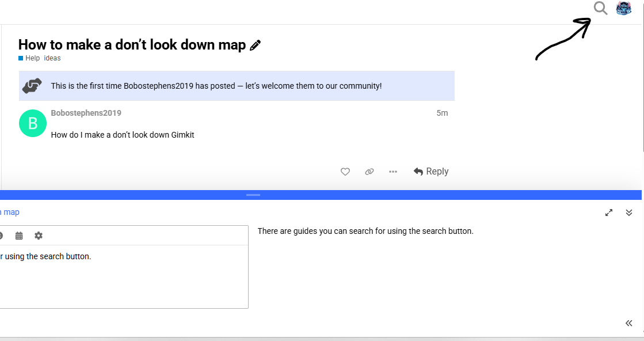Open the forum search magnifier icon
The width and height of the screenshot is (644, 341).
pos(600,8)
